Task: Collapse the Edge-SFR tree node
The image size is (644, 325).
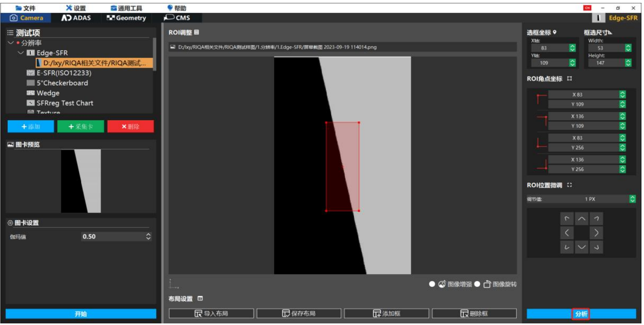Action: click(21, 53)
